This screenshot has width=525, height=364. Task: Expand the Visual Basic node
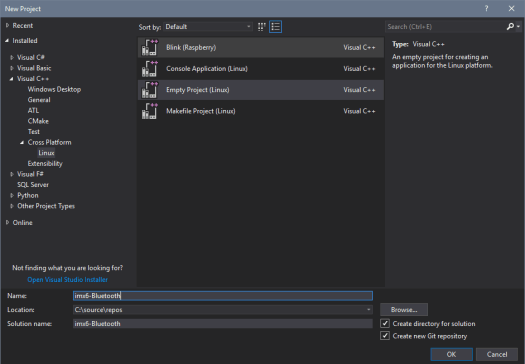pyautogui.click(x=12, y=68)
